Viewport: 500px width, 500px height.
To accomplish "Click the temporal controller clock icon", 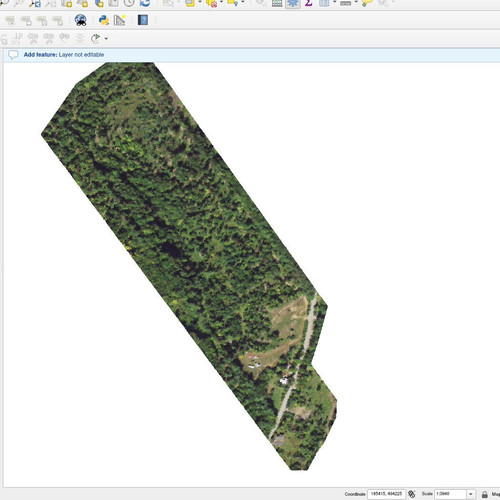I will (x=129, y=3).
